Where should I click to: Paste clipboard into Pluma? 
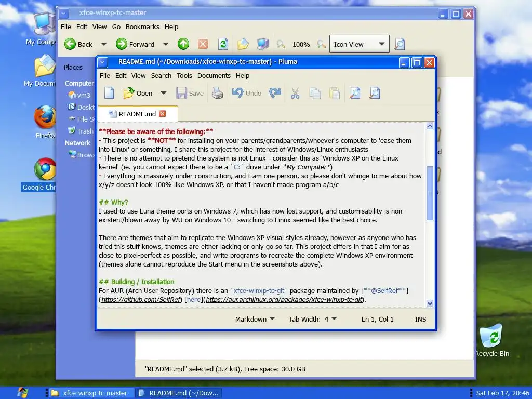[335, 93]
